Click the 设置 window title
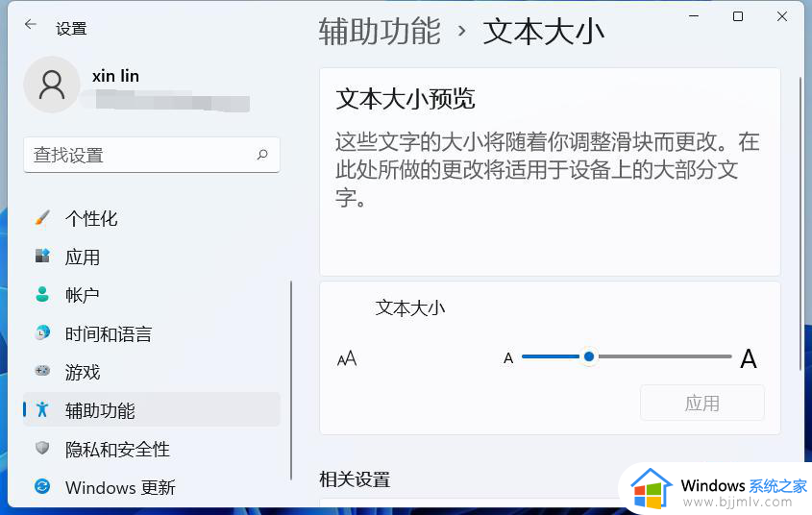 click(x=71, y=29)
